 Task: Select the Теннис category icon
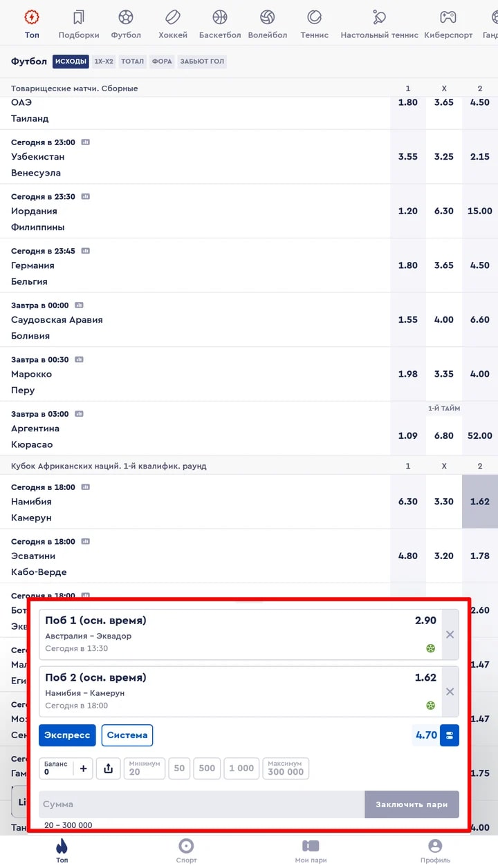[x=315, y=17]
